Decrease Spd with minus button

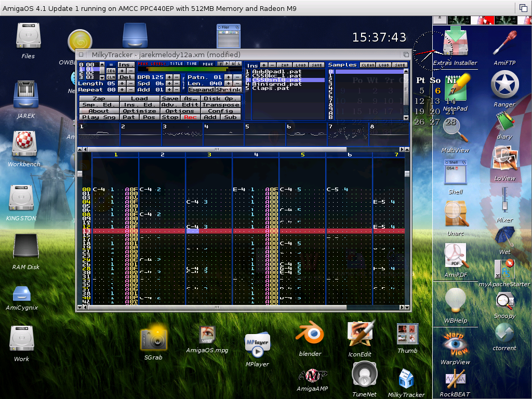(177, 84)
